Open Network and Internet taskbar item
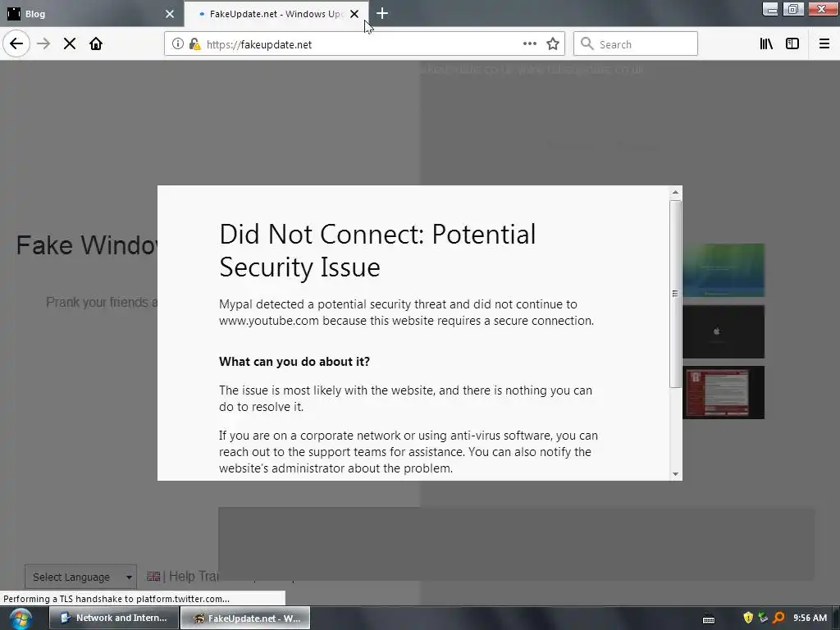Screen dimensions: 840x630 [x=113, y=618]
